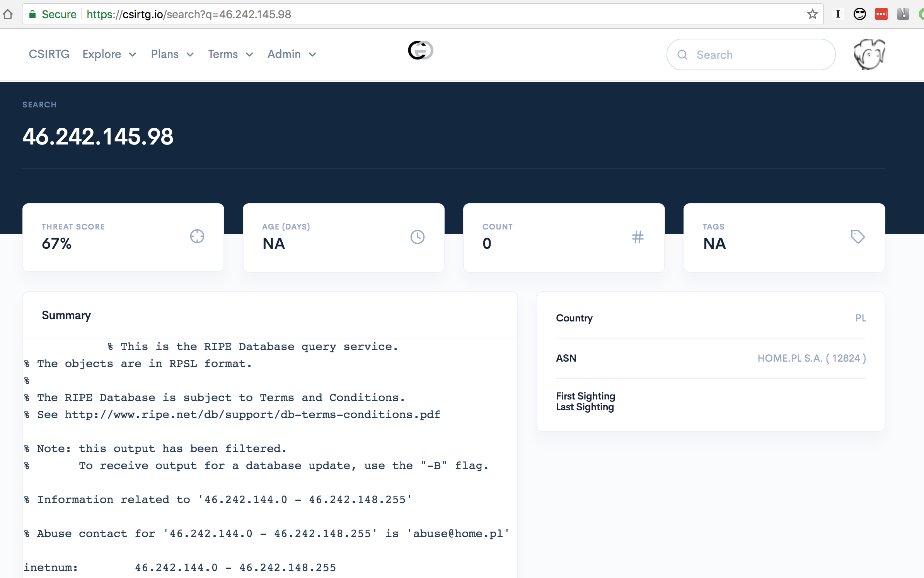Bookmark this page with the star icon
Screen dimensions: 924x578
(x=812, y=14)
